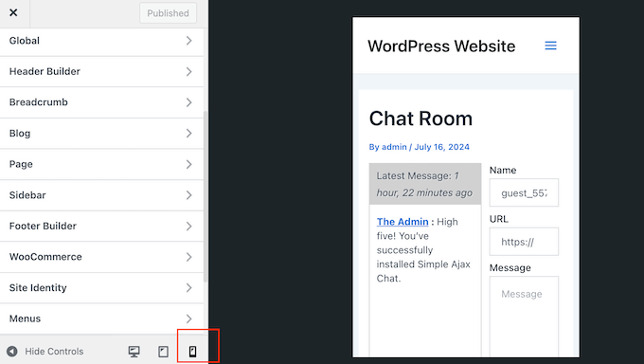Click the Latest Message status text

point(424,184)
